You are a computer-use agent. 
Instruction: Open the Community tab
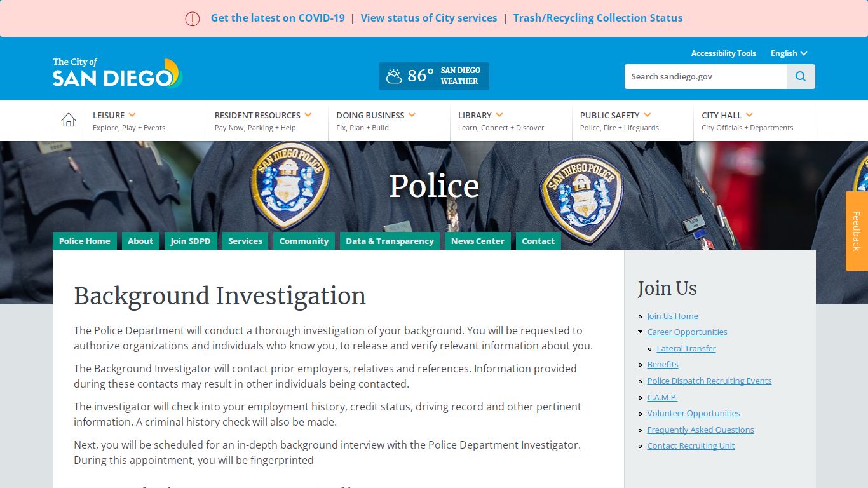(x=304, y=241)
